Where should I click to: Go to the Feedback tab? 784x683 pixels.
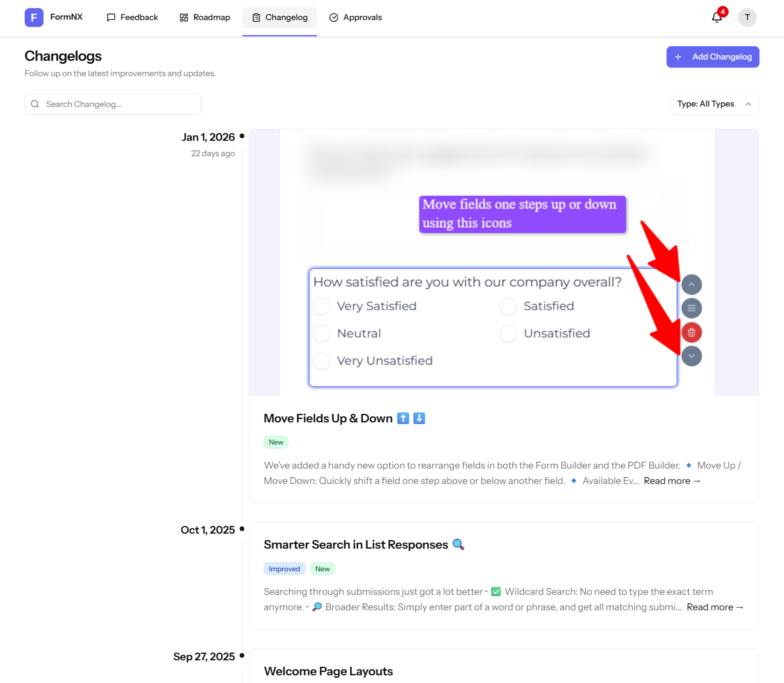[132, 18]
